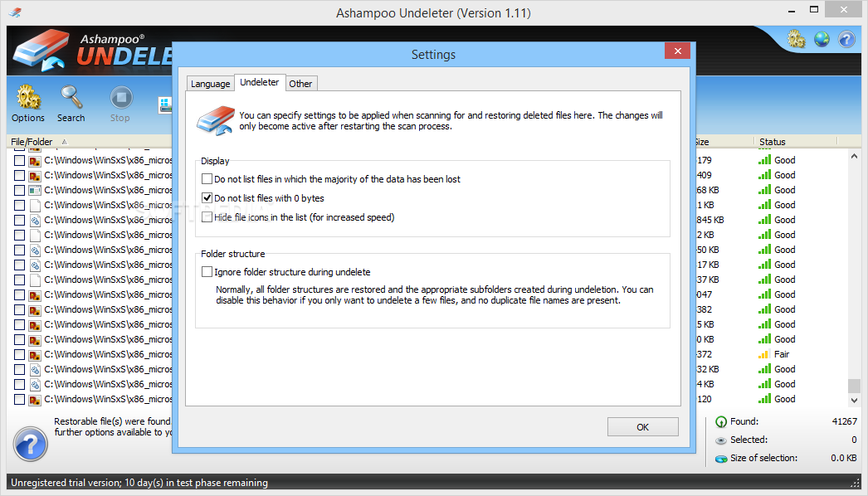Click the file icon in the 1 KB row

35,206
